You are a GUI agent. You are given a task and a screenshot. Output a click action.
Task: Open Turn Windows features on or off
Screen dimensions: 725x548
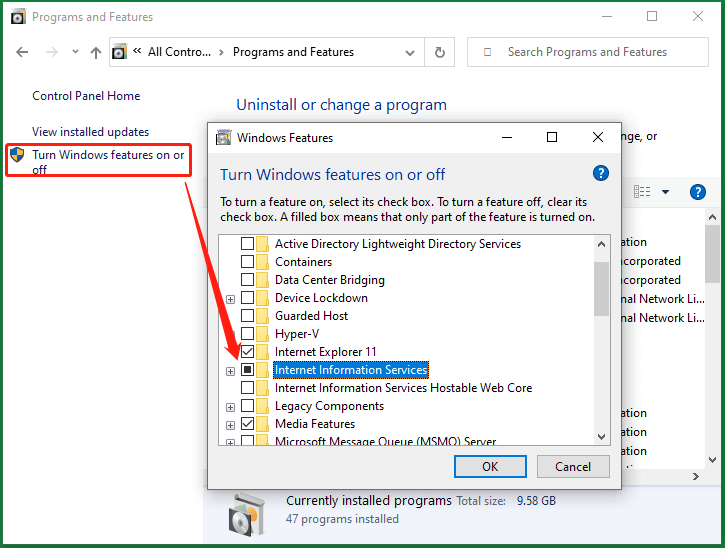(108, 162)
